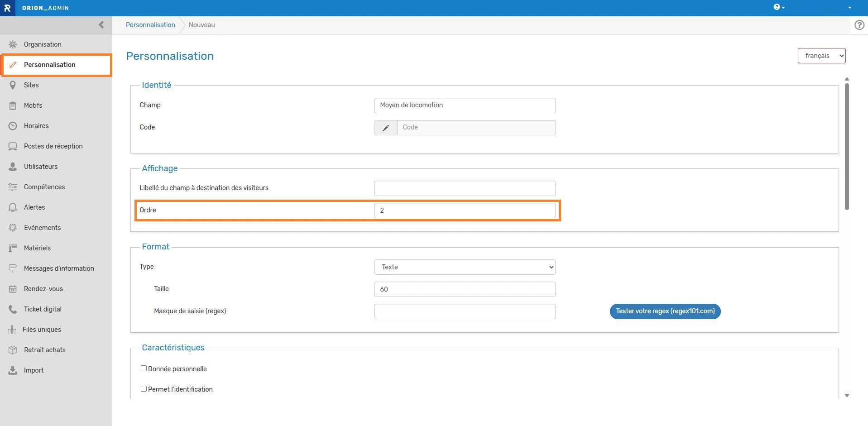Open the help dropdown in the top bar
This screenshot has width=868, height=426.
779,7
